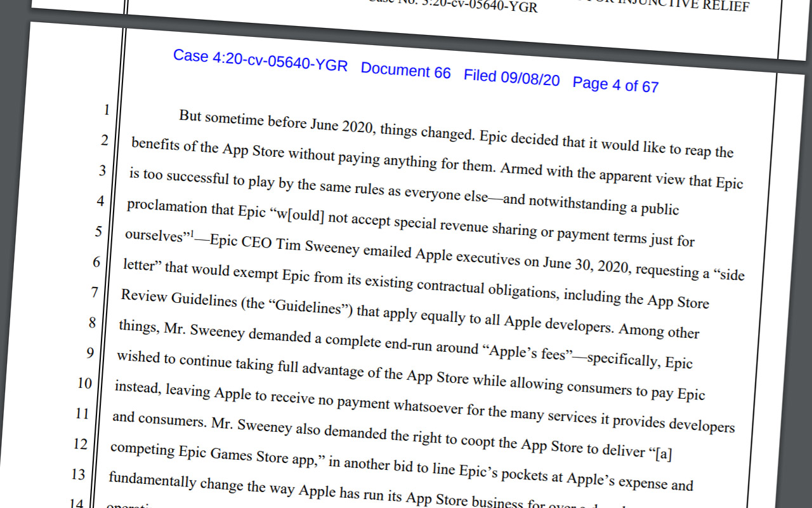The width and height of the screenshot is (812, 508).
Task: Click 'and consumers' on line 11
Action: 159,419
